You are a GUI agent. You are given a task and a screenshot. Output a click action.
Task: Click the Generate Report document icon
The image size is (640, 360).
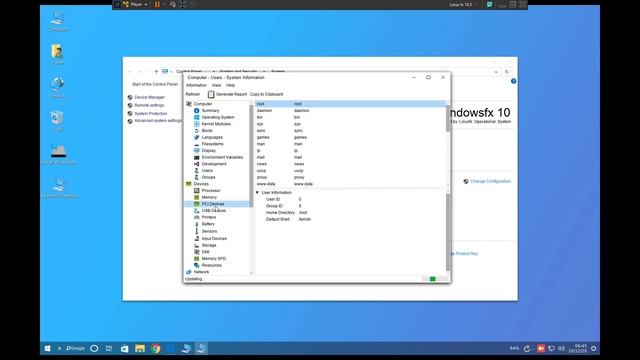(211, 94)
